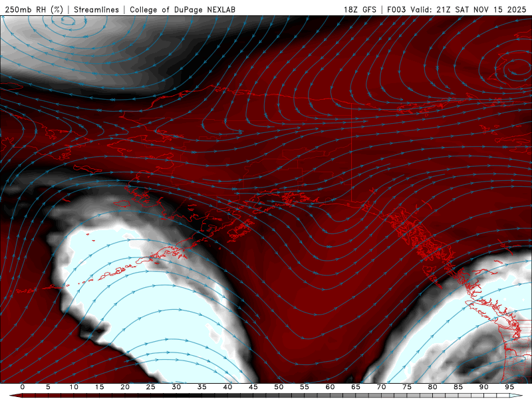Click the '50' midpoint label on the scale
The image size is (532, 399).
click(279, 387)
